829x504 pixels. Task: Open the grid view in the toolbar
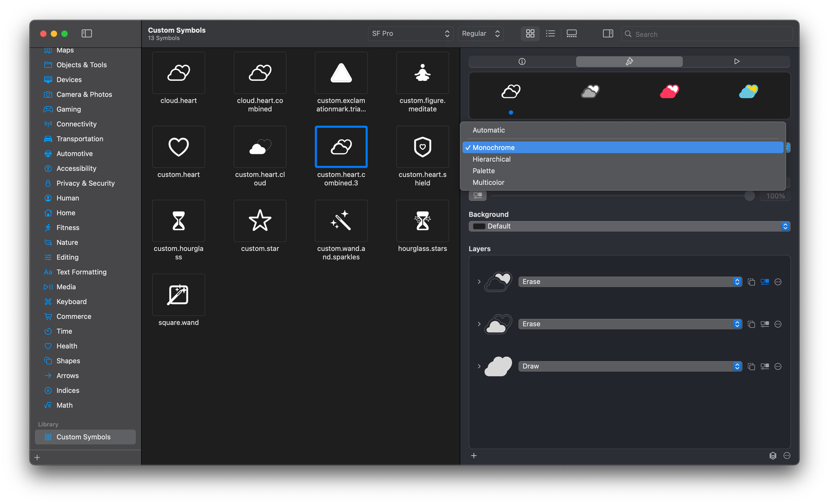coord(530,33)
